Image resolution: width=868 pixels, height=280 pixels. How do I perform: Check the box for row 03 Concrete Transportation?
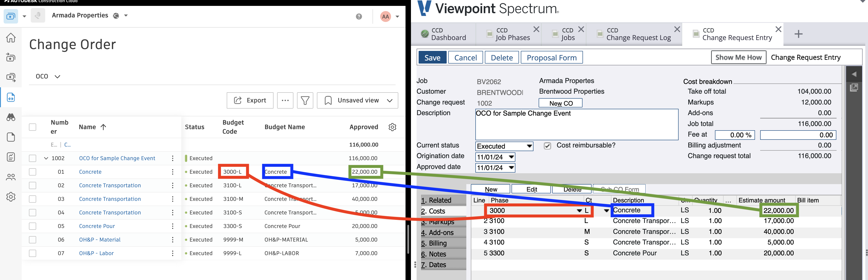(32, 199)
